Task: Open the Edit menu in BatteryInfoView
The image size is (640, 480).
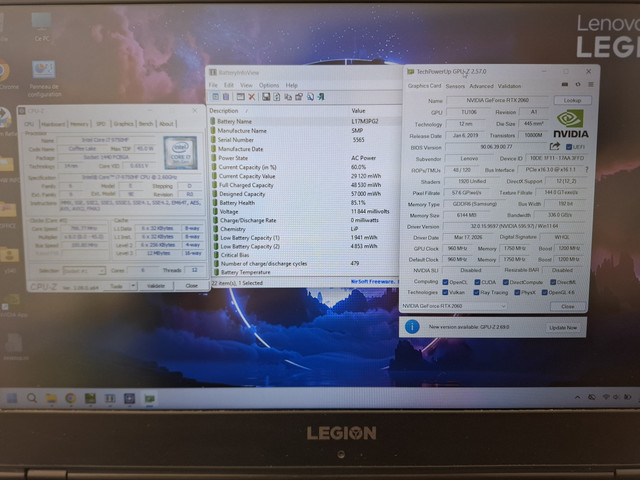Action: (x=229, y=85)
